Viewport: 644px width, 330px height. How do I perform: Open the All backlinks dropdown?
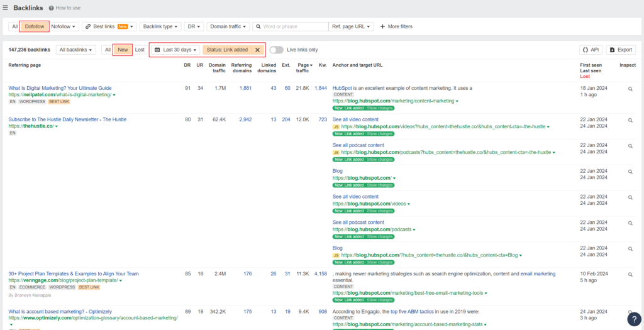pos(75,50)
